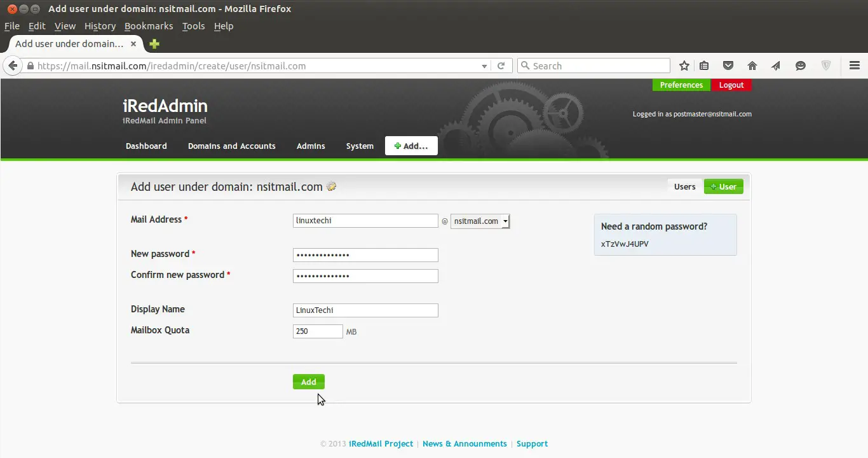Expand the nsitmail.com domain dropdown

[x=480, y=221]
